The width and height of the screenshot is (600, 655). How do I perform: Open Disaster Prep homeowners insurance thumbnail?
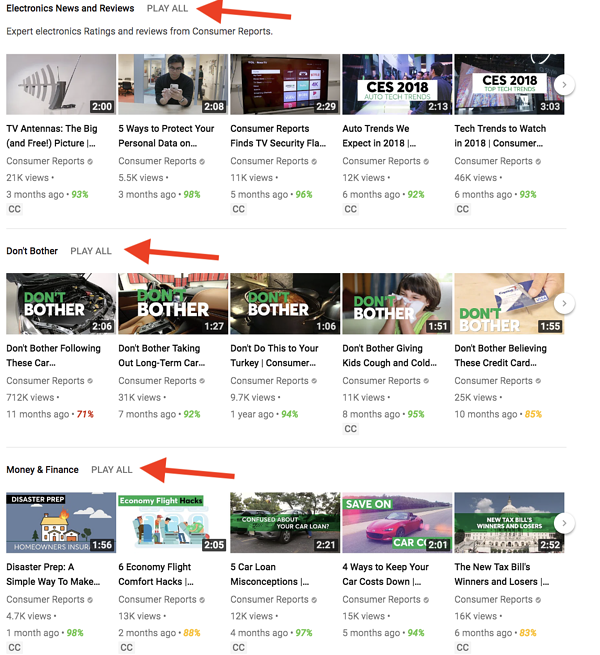61,523
